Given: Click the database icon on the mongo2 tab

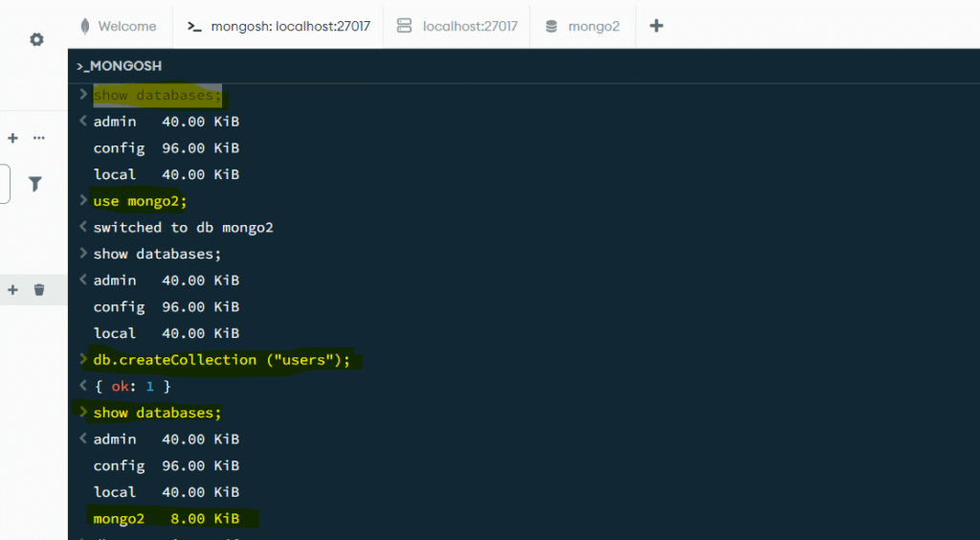Looking at the screenshot, I should pos(551,26).
